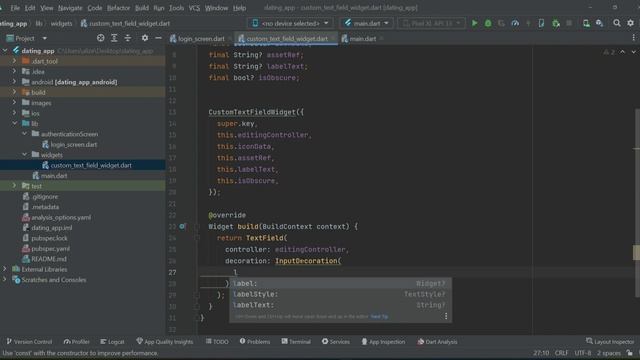Open Project panel options gear
The width and height of the screenshot is (640, 360).
pos(144,38)
